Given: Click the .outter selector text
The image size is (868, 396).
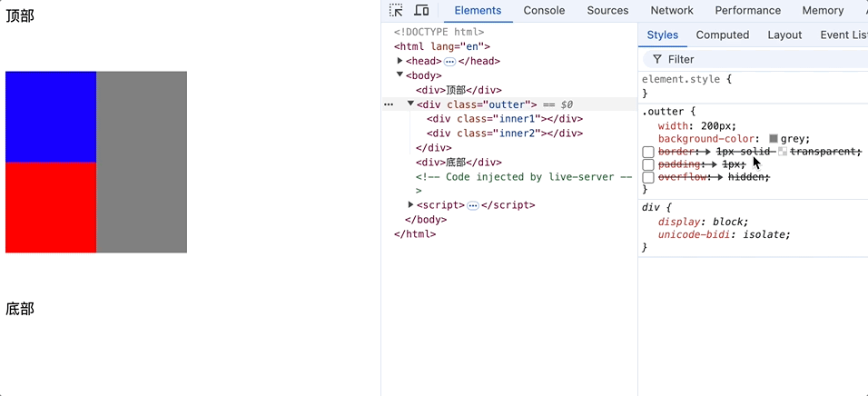Looking at the screenshot, I should pos(662,112).
